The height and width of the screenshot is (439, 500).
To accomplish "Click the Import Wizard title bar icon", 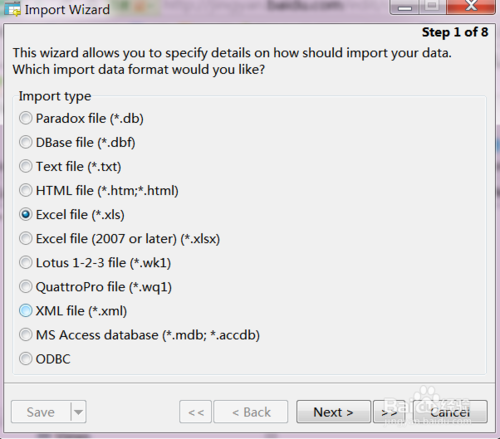I will (12, 8).
